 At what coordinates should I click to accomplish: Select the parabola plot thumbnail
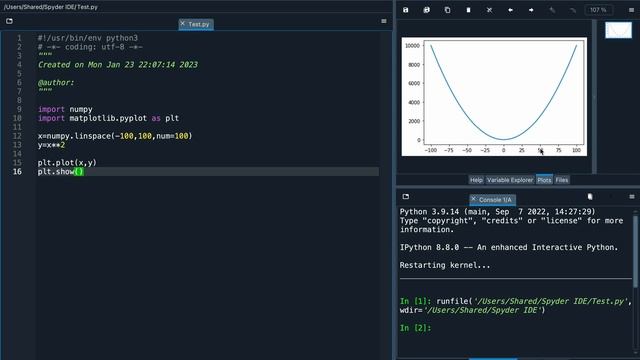pyautogui.click(x=618, y=30)
